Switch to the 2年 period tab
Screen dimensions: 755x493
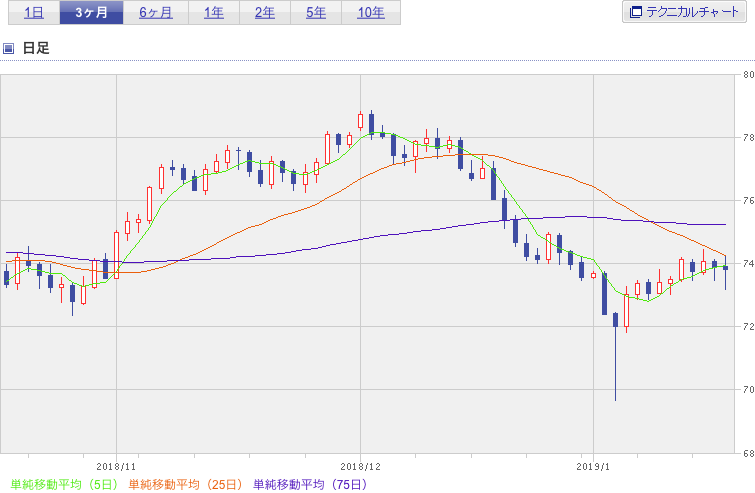coord(265,12)
